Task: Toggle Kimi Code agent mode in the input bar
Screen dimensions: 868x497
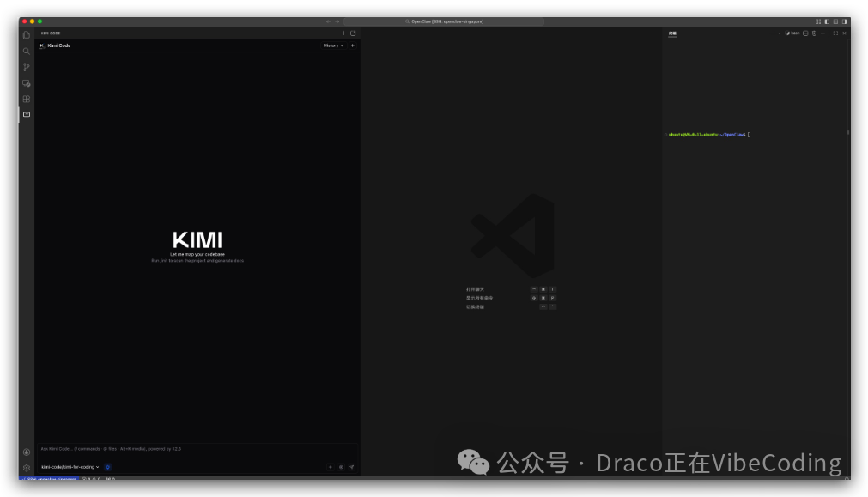Action: coord(107,466)
